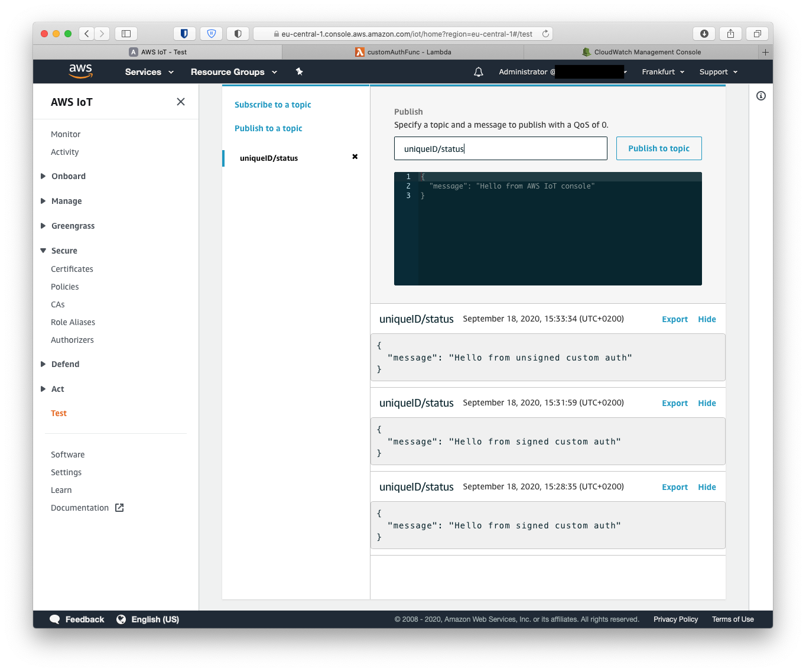Click the Feedback speech bubble icon
The height and width of the screenshot is (672, 806).
55,619
